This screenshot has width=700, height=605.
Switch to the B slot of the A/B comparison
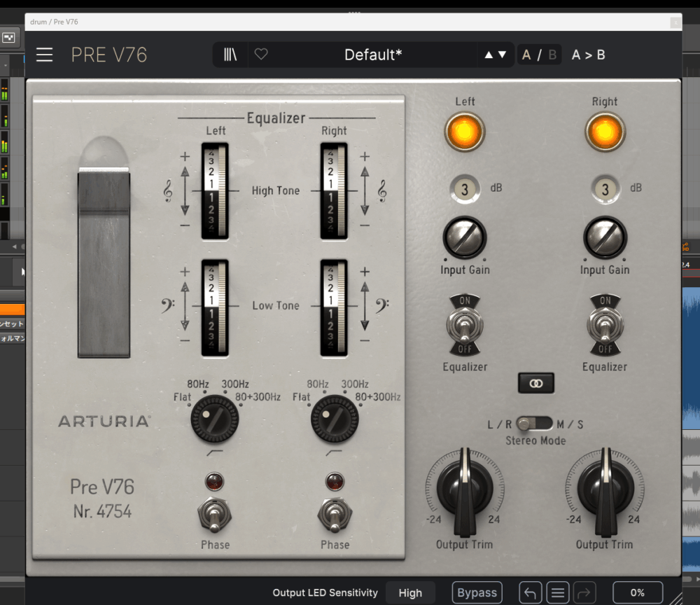pos(552,55)
